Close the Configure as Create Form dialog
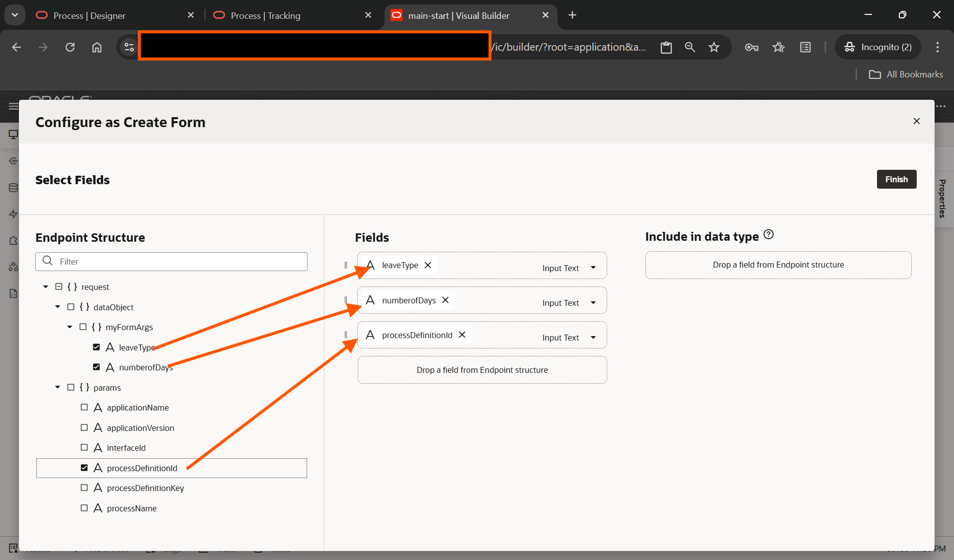954x560 pixels. pyautogui.click(x=917, y=121)
